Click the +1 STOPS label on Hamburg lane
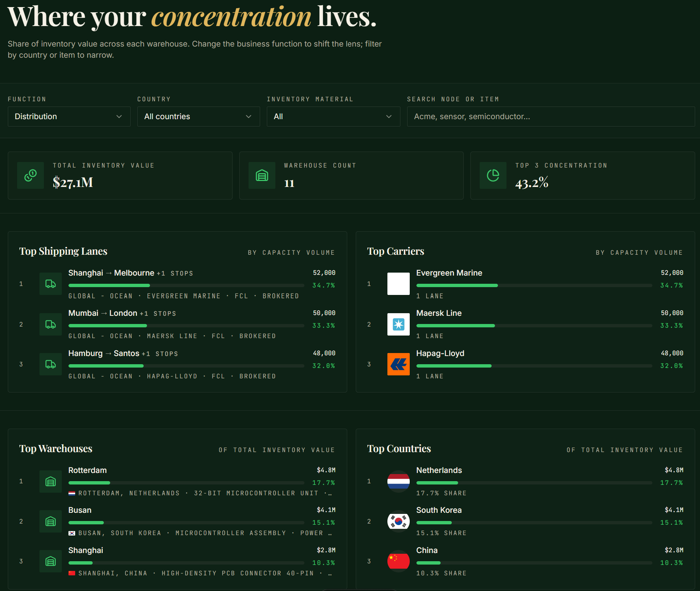Image resolution: width=700 pixels, height=591 pixels. tap(160, 354)
